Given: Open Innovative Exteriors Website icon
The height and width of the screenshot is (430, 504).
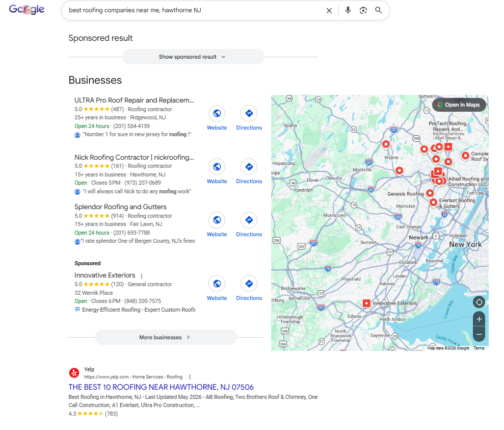Looking at the screenshot, I should (x=217, y=283).
